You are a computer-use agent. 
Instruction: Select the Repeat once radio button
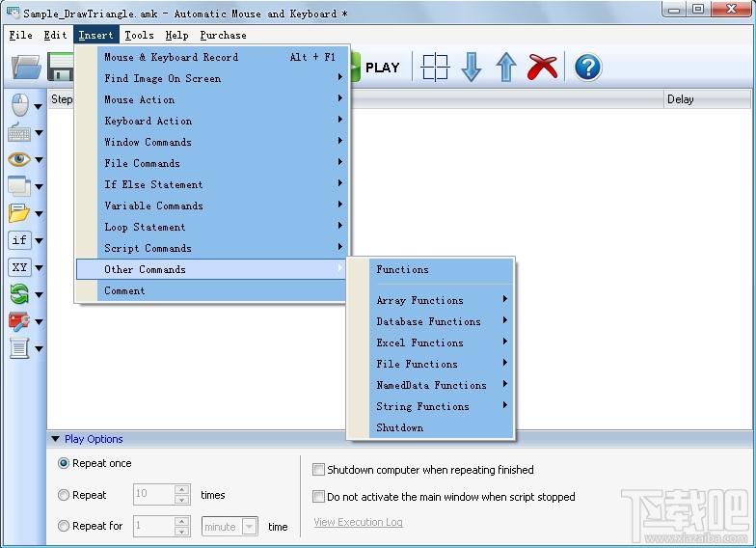click(x=64, y=463)
